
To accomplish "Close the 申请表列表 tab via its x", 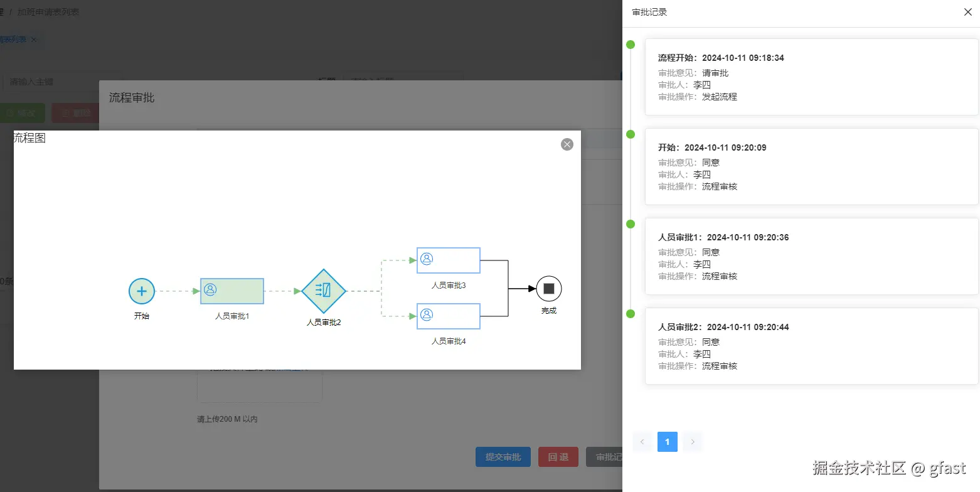I will 34,40.
